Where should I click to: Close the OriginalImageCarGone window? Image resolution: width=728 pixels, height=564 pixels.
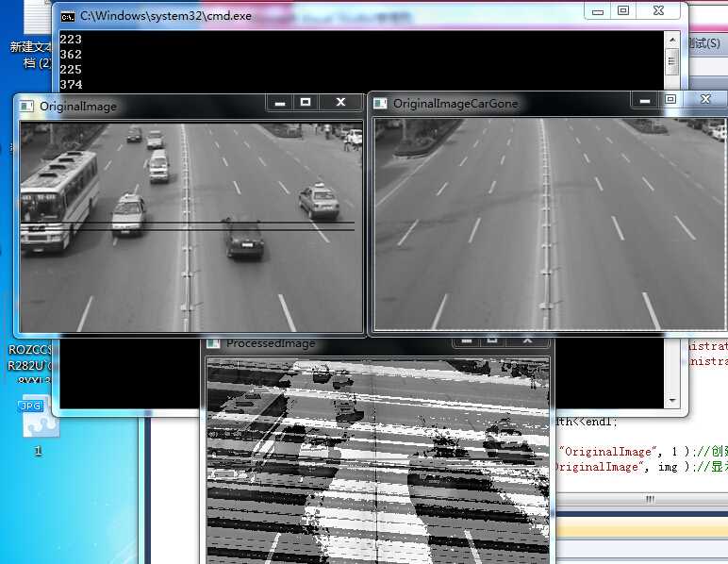coord(705,99)
